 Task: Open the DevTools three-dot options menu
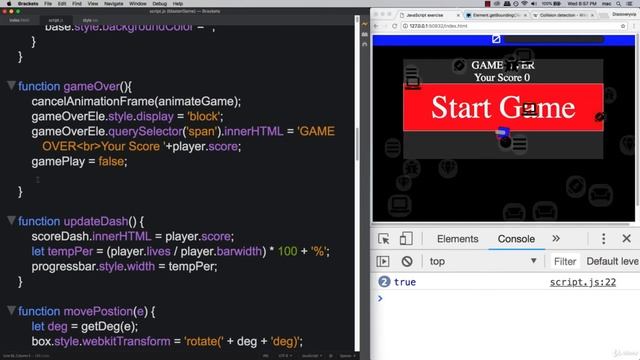604,238
